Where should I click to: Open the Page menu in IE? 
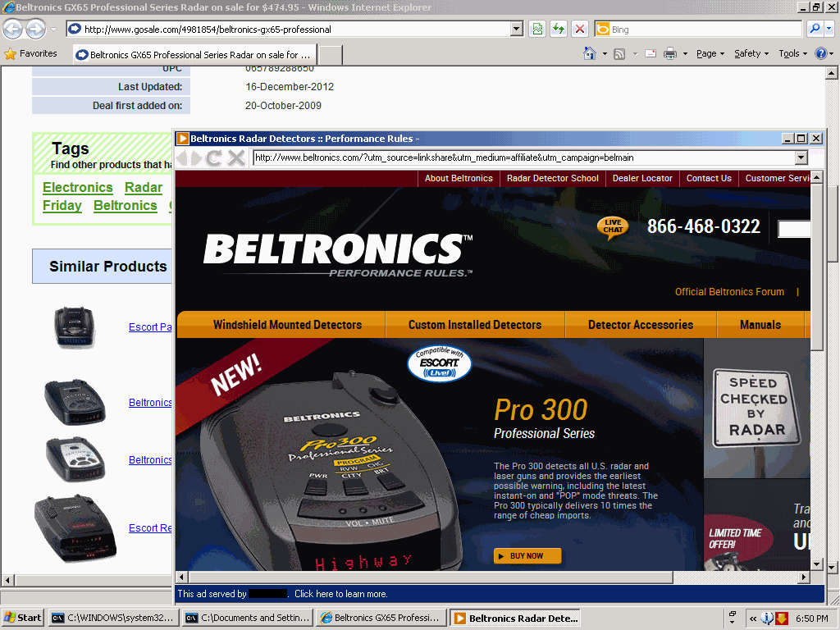[x=710, y=53]
